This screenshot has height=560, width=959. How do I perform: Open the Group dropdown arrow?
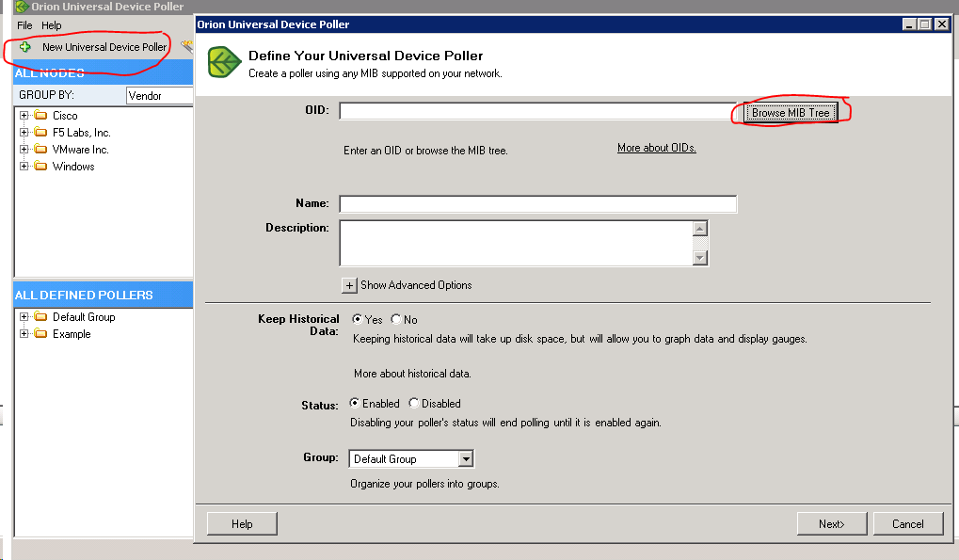tap(466, 458)
